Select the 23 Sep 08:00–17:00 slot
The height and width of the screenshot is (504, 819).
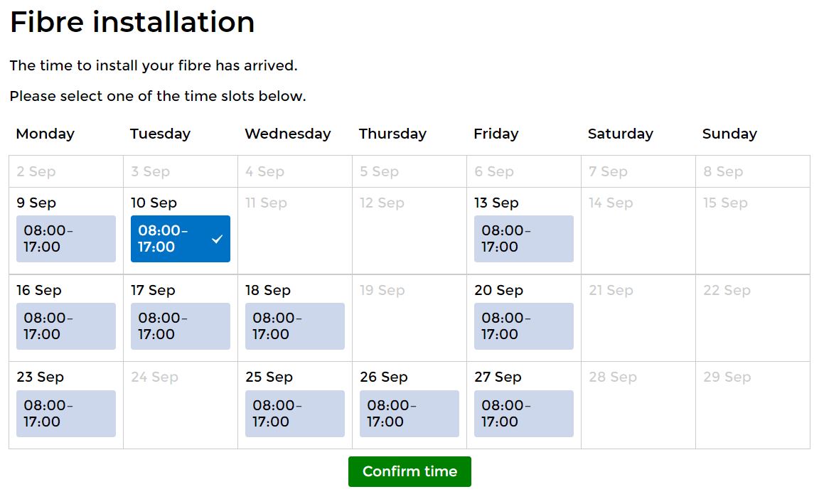(x=65, y=413)
